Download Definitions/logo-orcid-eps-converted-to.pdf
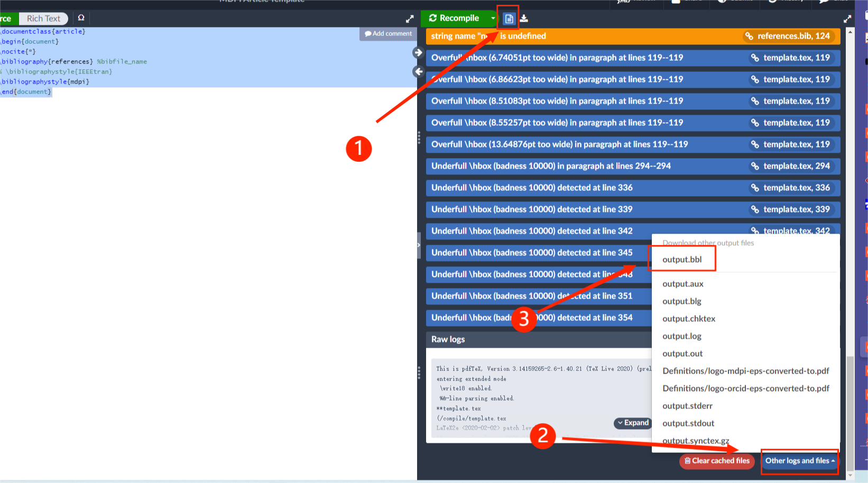The height and width of the screenshot is (483, 868). coord(746,388)
